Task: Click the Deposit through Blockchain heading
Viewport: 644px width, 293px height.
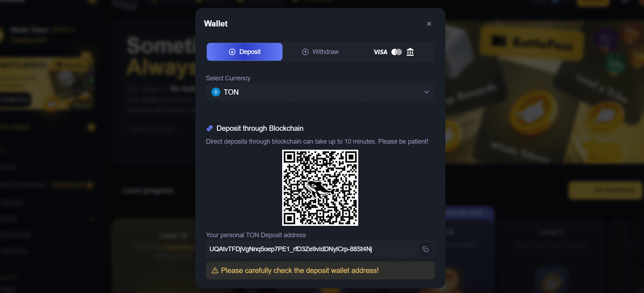Action: pos(260,128)
